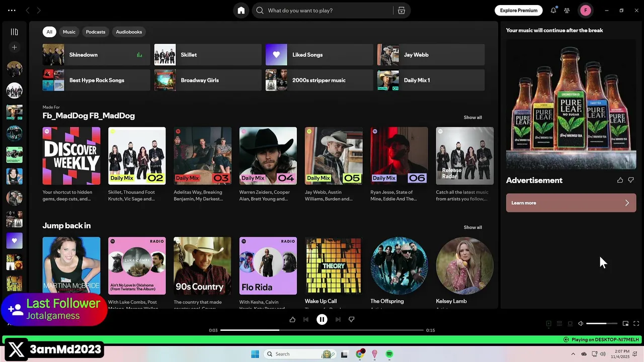
Task: Show all in Jump back in section
Action: [472, 227]
